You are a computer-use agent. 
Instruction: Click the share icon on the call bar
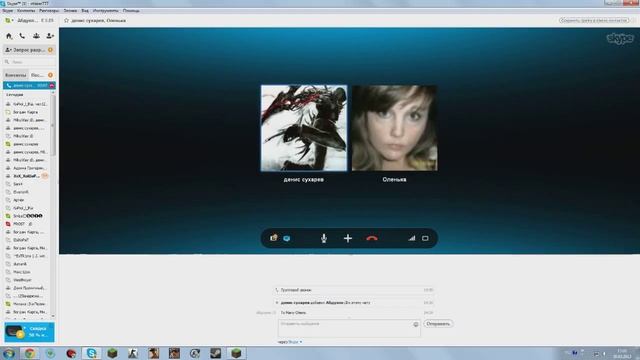coord(273,238)
